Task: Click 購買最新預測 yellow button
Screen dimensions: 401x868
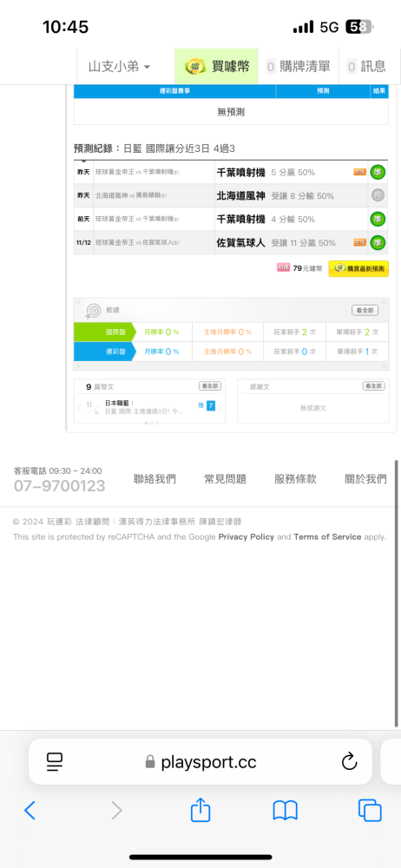Action: coord(358,268)
